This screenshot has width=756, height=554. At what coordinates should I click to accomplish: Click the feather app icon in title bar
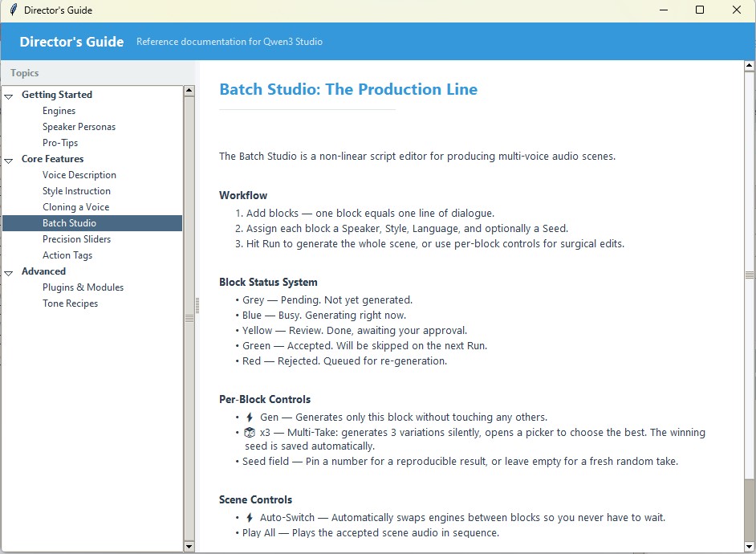click(x=13, y=10)
